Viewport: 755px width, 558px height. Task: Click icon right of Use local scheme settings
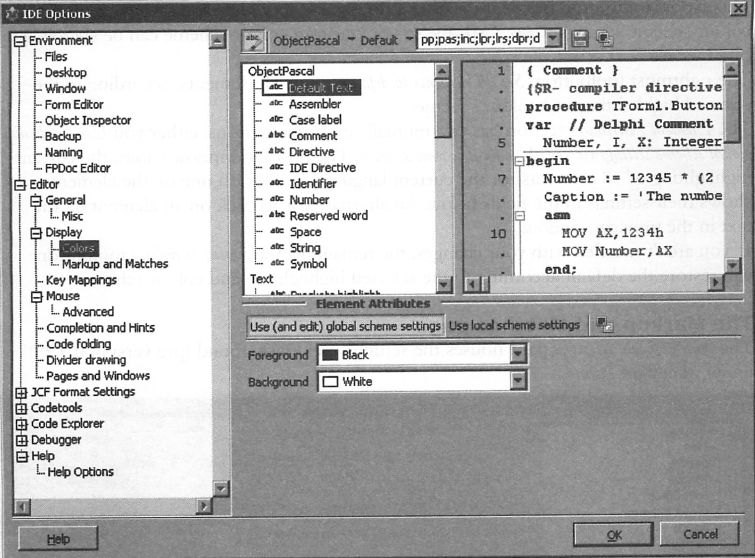pos(603,324)
